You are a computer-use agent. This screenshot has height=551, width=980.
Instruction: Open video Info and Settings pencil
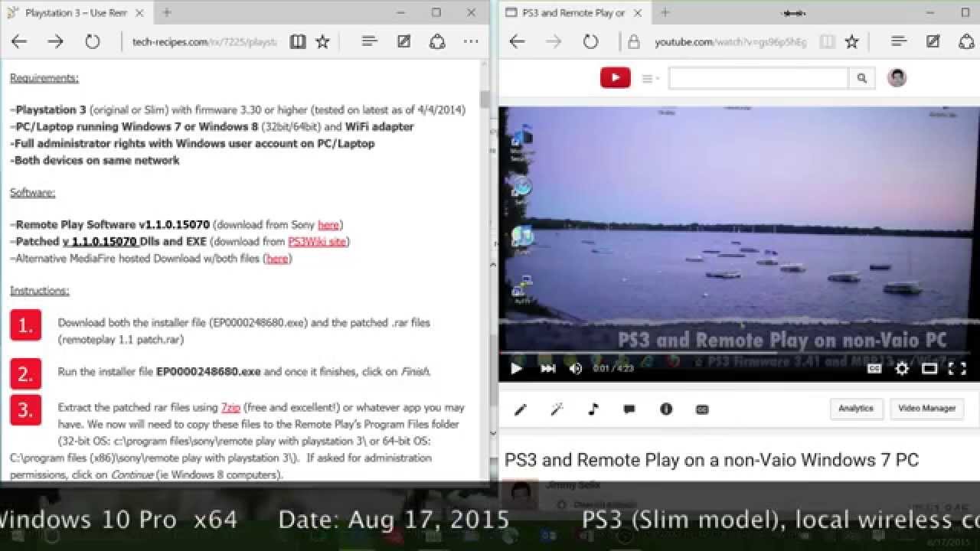521,409
